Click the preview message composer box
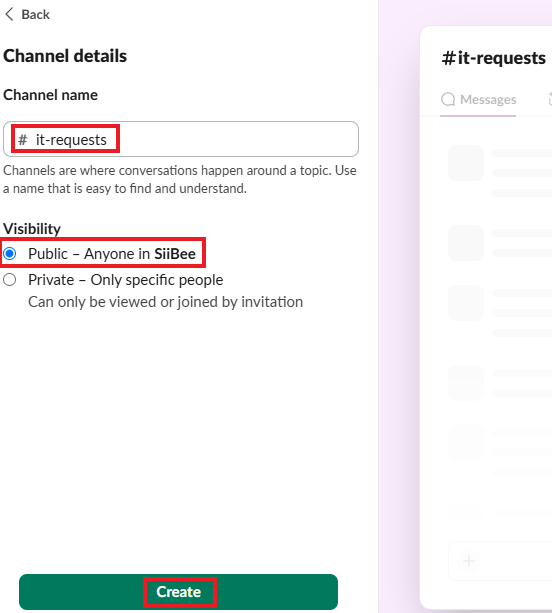This screenshot has height=613, width=552. [x=500, y=561]
